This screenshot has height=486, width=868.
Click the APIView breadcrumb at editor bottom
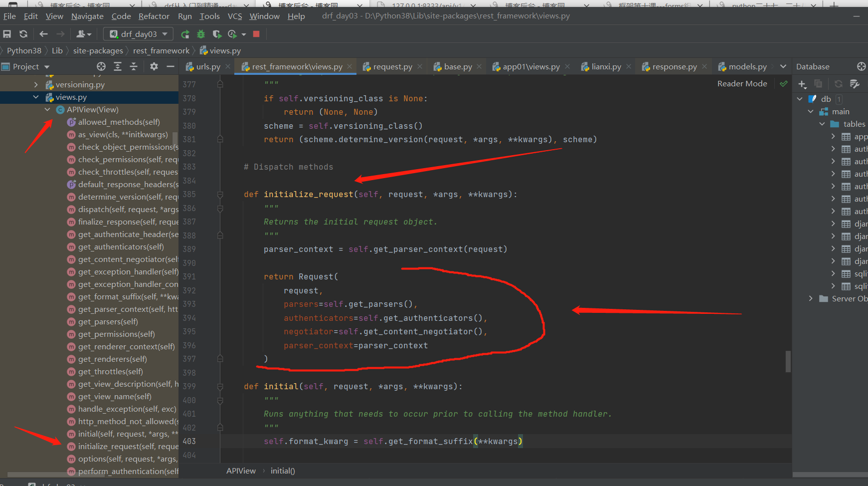(x=241, y=471)
